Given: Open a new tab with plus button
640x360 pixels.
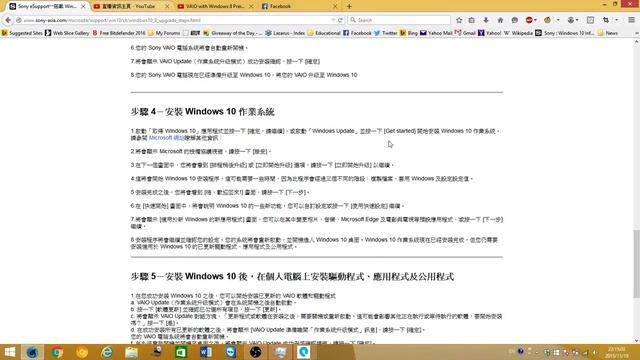Looking at the screenshot, I should (349, 7).
